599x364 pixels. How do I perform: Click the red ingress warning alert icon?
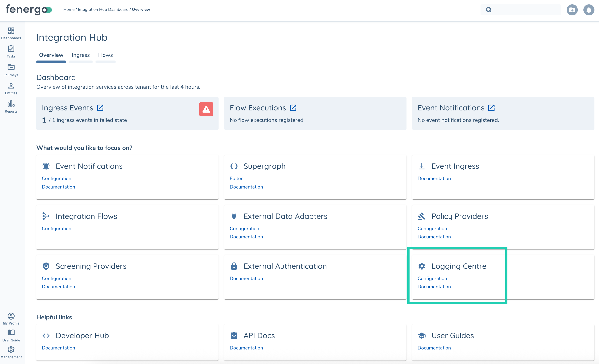[x=206, y=109]
